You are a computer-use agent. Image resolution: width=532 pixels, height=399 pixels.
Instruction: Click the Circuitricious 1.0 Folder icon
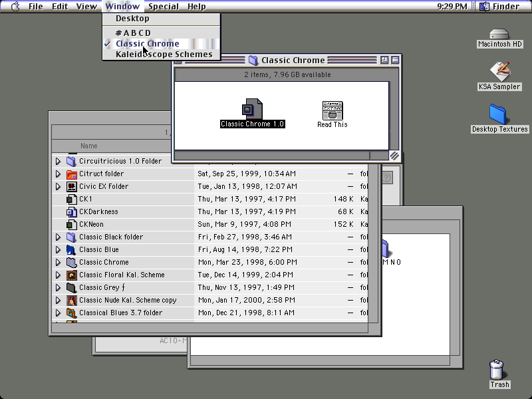(71, 161)
